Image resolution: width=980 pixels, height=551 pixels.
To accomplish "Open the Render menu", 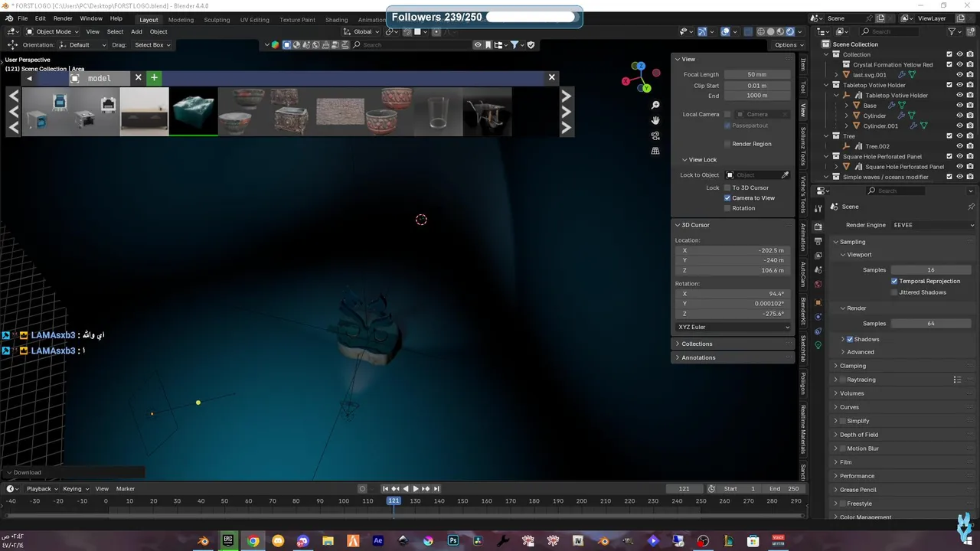I will (x=63, y=18).
